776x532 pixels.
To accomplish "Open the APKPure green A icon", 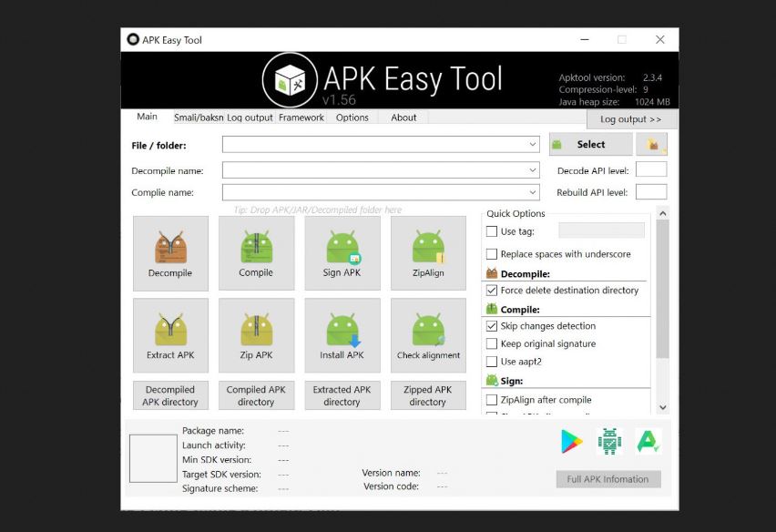I will coord(648,441).
